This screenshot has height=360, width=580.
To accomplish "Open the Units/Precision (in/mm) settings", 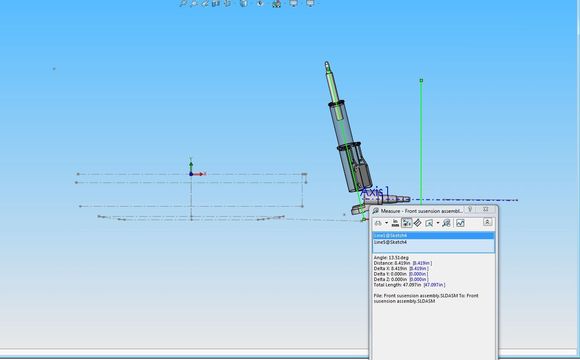I will click(395, 223).
